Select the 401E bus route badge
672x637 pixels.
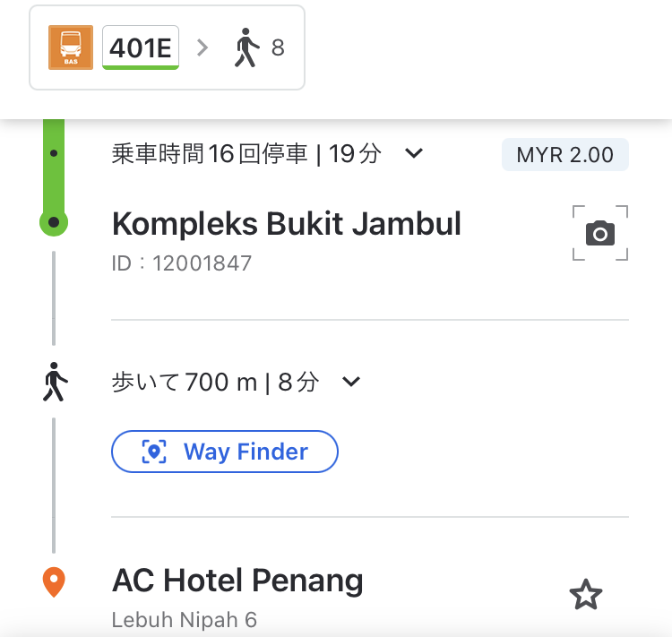(141, 47)
